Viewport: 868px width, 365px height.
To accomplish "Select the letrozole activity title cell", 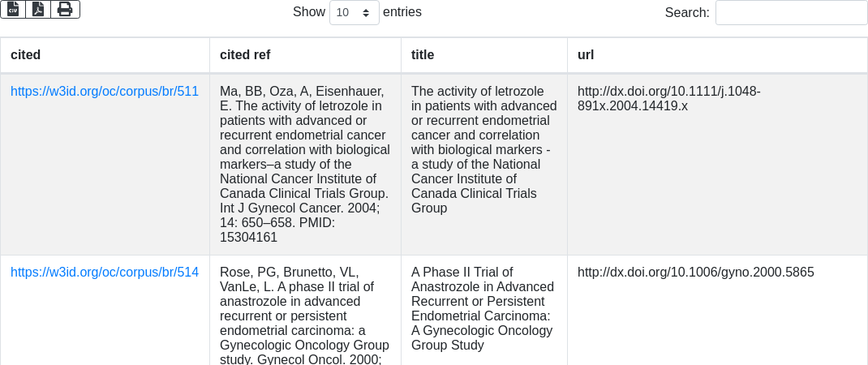I will pos(483,149).
